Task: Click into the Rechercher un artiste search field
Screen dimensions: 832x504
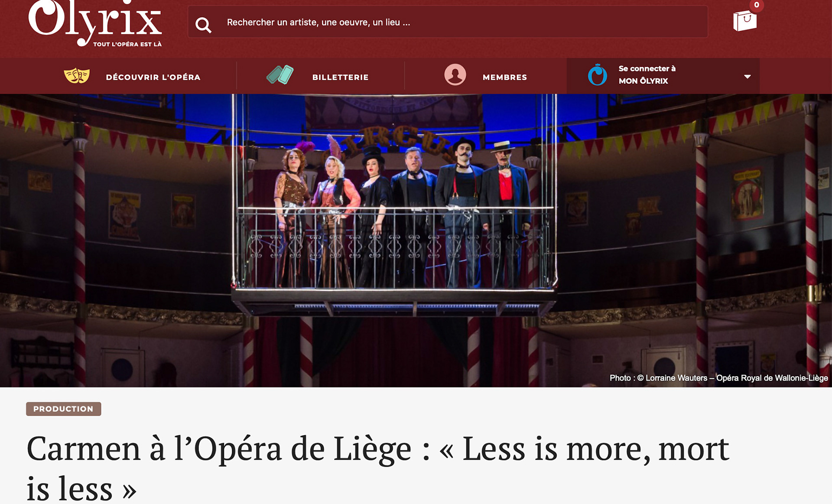Action: point(448,22)
